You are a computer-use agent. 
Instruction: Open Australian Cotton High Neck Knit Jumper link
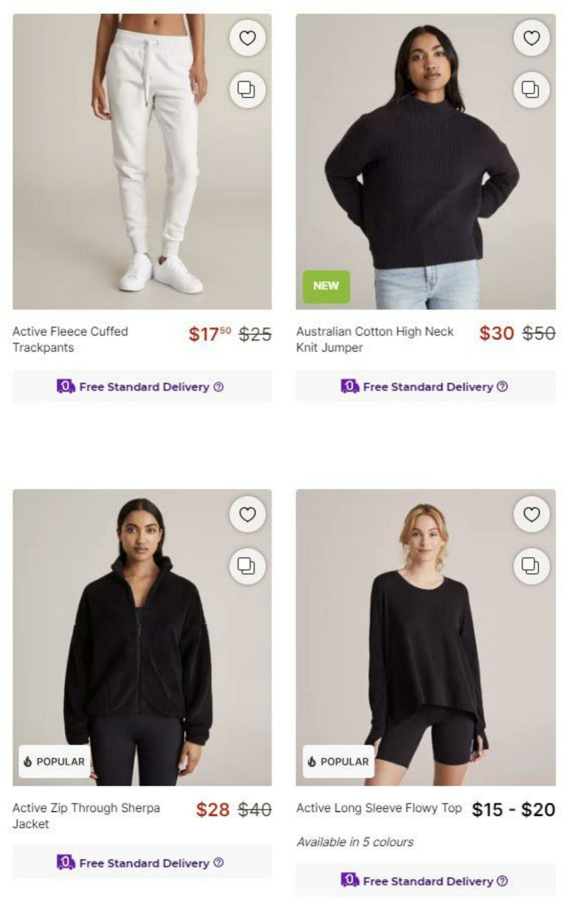pyautogui.click(x=374, y=339)
